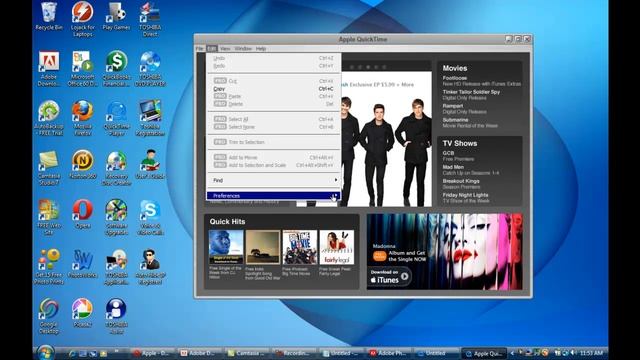Launch the Opera browser shortcut
Screen dimensions: 640x360
coord(82,214)
